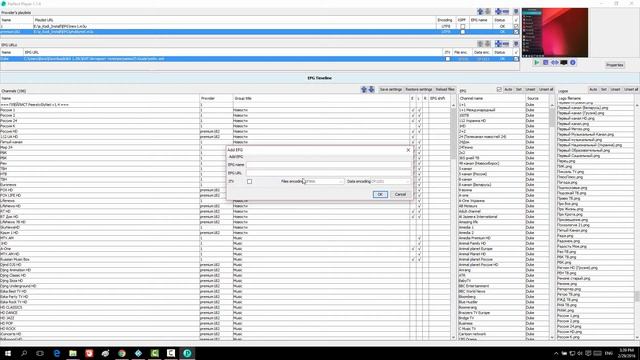Toggle XSPF checkbox for first playlist row
640x360 pixels.
462,26
